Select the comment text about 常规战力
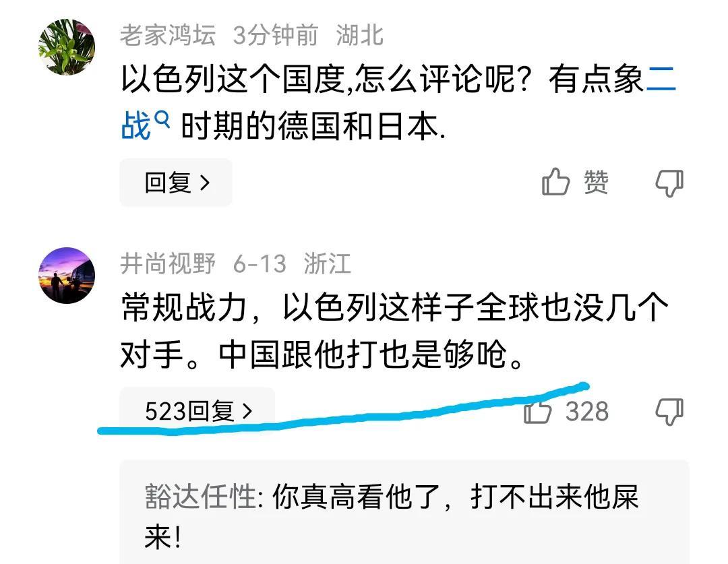Image resolution: width=728 pixels, height=564 pixels. click(394, 330)
